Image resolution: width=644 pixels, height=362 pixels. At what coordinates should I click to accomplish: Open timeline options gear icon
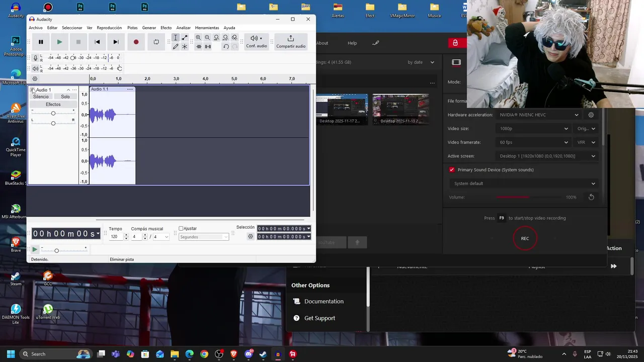click(35, 78)
